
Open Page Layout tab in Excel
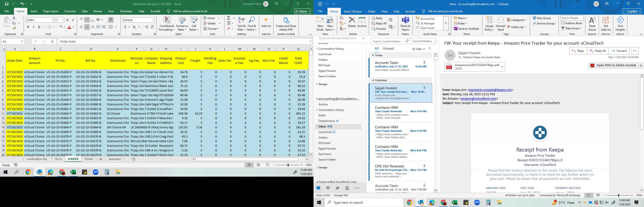51,11
